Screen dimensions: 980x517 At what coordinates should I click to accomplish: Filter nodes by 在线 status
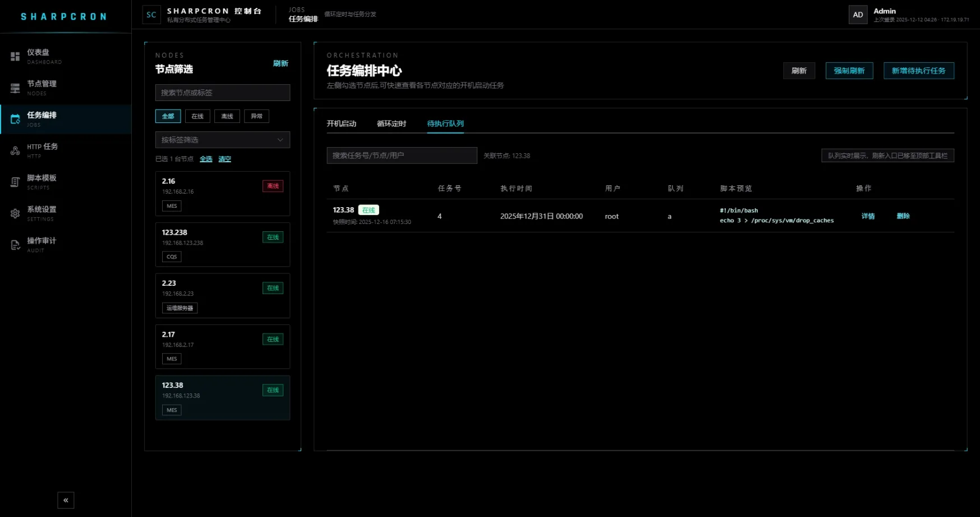coord(197,116)
